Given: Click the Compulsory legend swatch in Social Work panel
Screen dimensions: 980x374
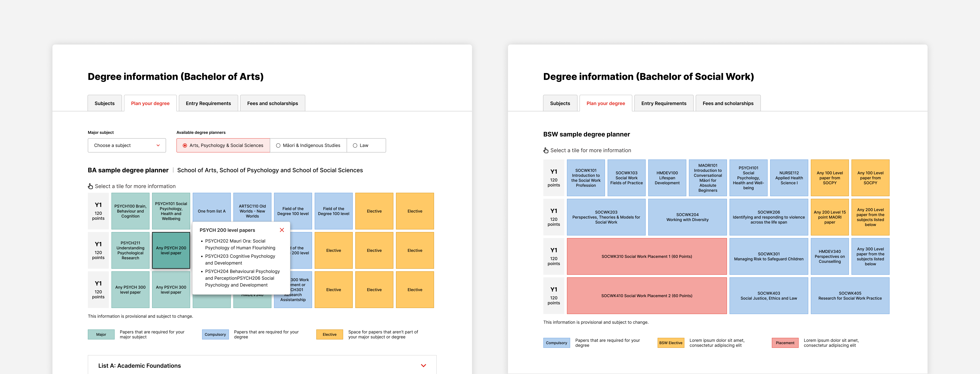Looking at the screenshot, I should point(557,343).
